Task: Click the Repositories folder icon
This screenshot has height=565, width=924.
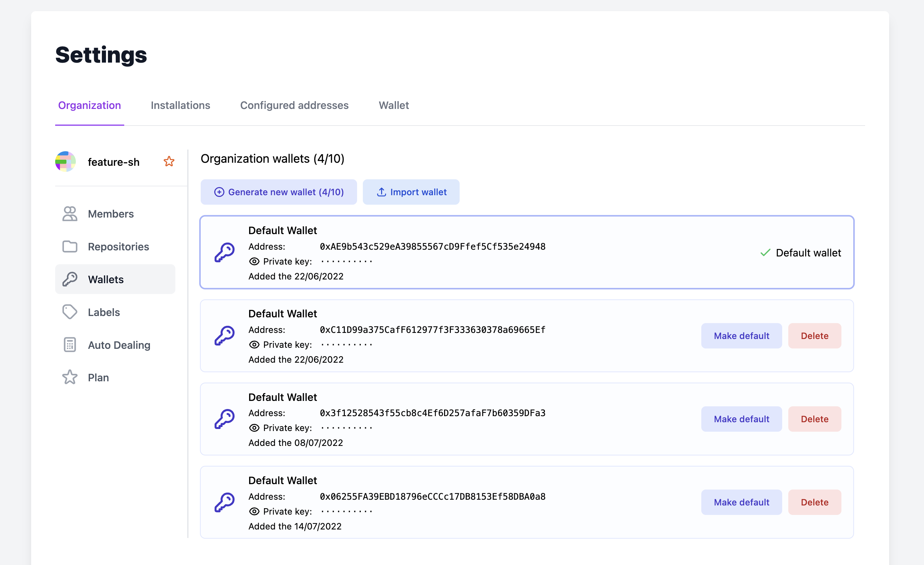Action: 70,246
